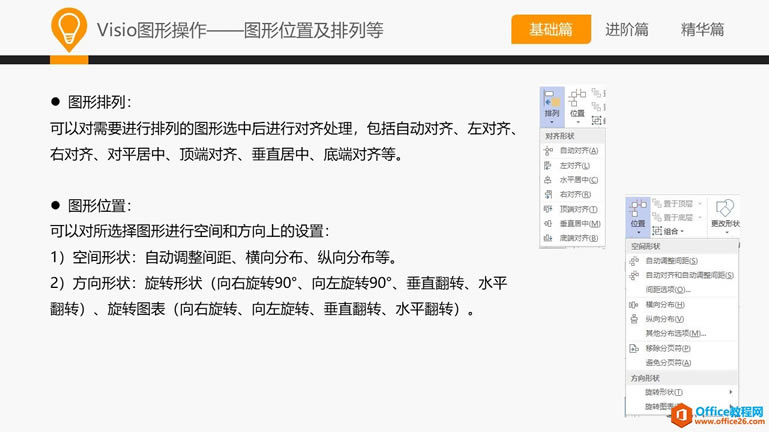Image resolution: width=769 pixels, height=432 pixels.
Task: Click the 空间形状 menu section header
Action: (x=682, y=246)
